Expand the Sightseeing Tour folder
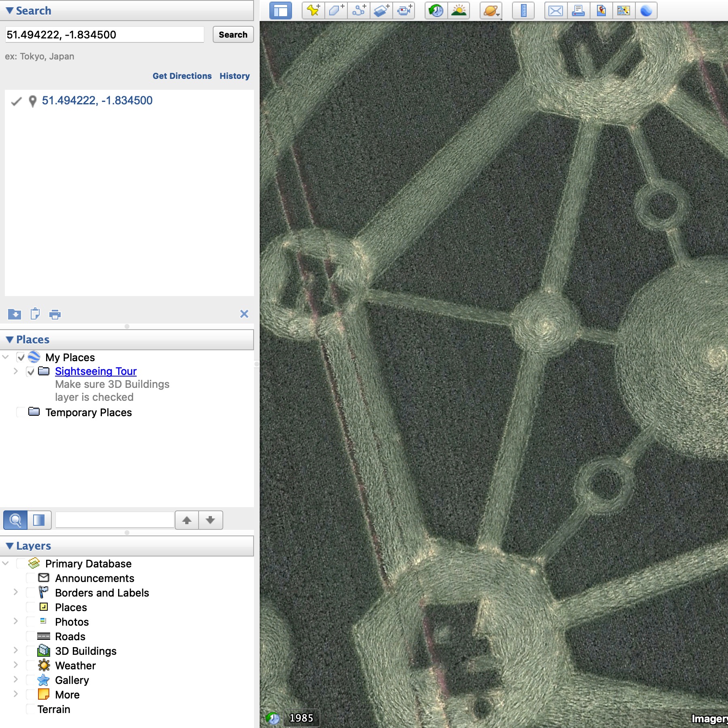The height and width of the screenshot is (728, 728). 16,371
